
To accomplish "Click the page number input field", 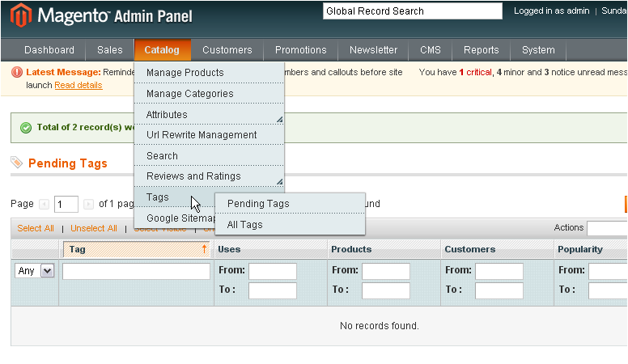I will point(66,204).
